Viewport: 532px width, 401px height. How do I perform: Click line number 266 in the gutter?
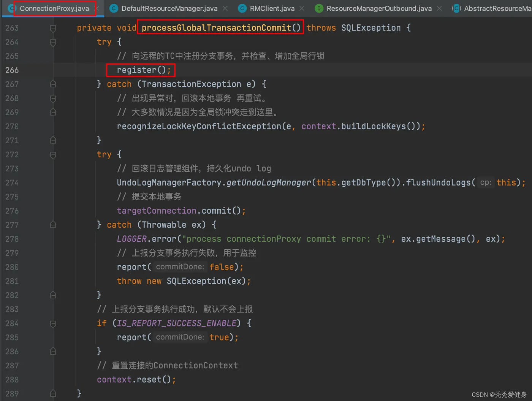[x=12, y=70]
